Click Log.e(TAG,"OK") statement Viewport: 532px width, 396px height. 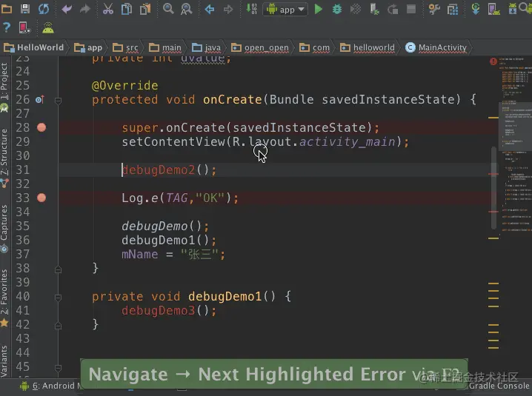coord(180,198)
